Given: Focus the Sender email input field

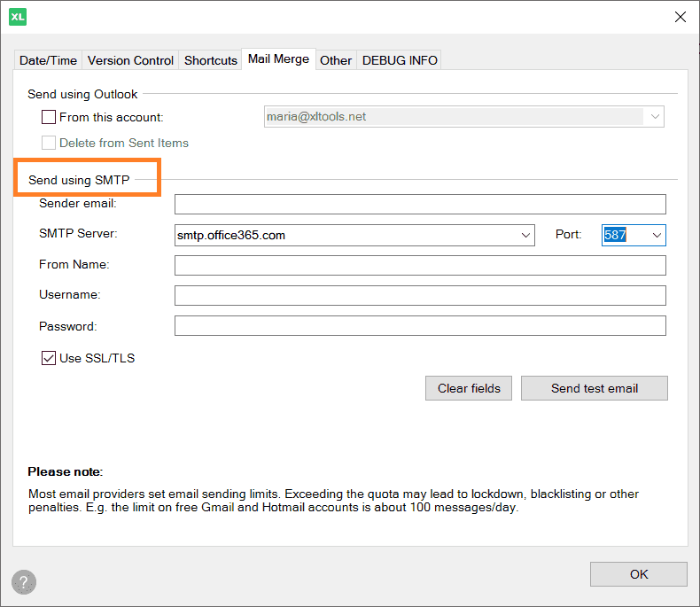Looking at the screenshot, I should click(420, 205).
